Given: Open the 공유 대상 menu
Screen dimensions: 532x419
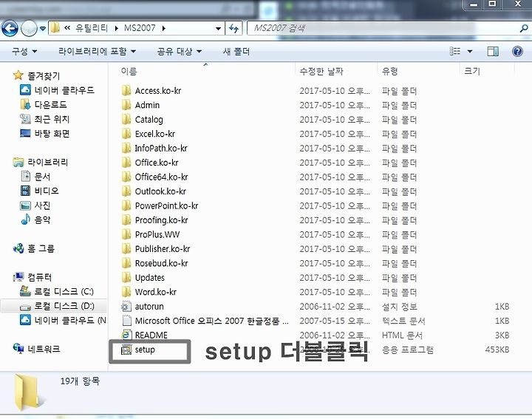Looking at the screenshot, I should 179,52.
